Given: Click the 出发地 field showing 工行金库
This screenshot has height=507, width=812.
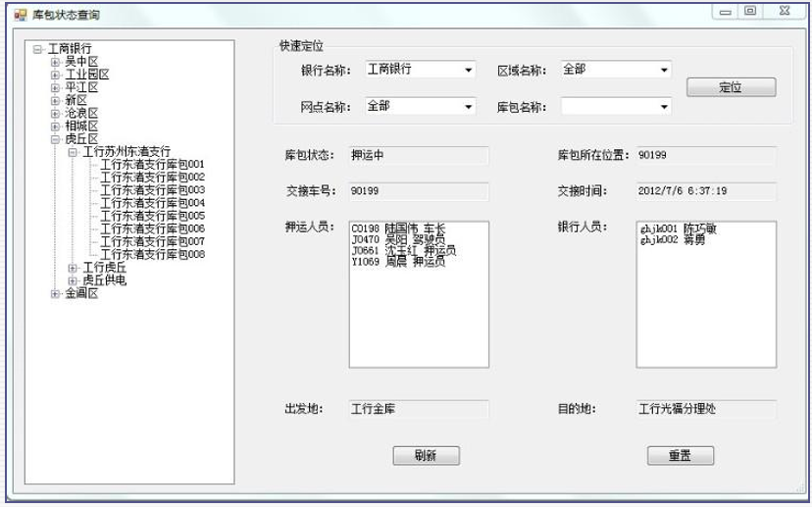Looking at the screenshot, I should coord(419,409).
